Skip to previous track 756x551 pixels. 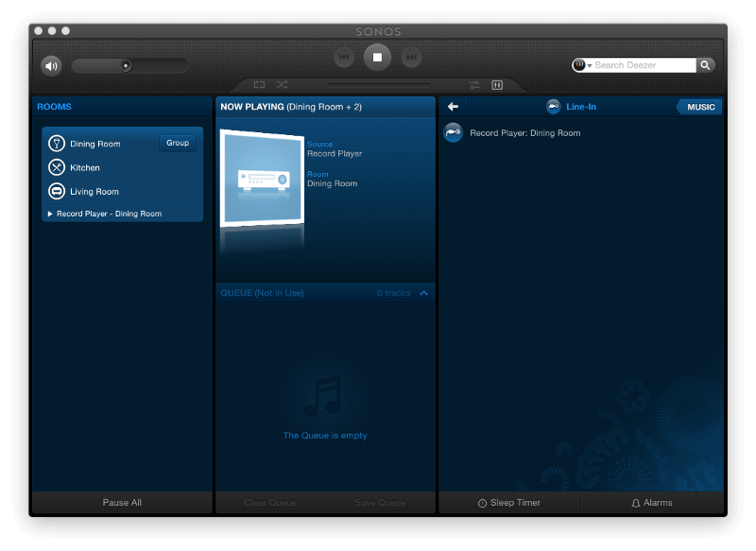click(x=344, y=58)
